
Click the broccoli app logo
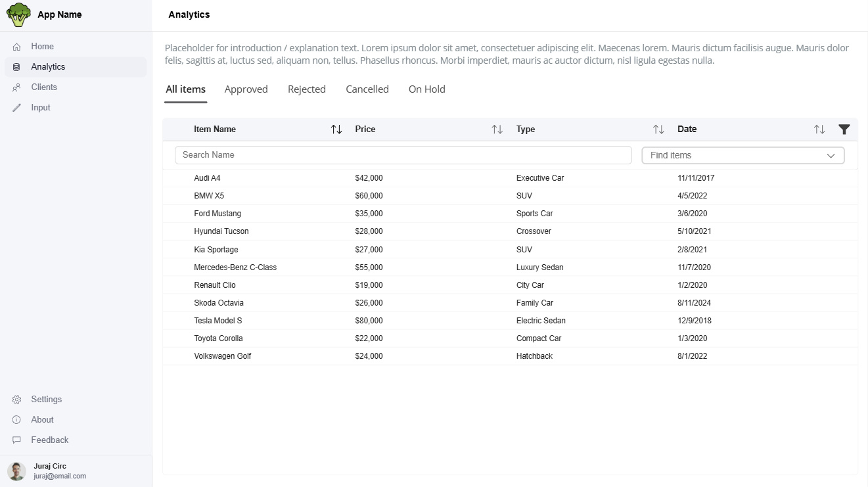point(18,14)
